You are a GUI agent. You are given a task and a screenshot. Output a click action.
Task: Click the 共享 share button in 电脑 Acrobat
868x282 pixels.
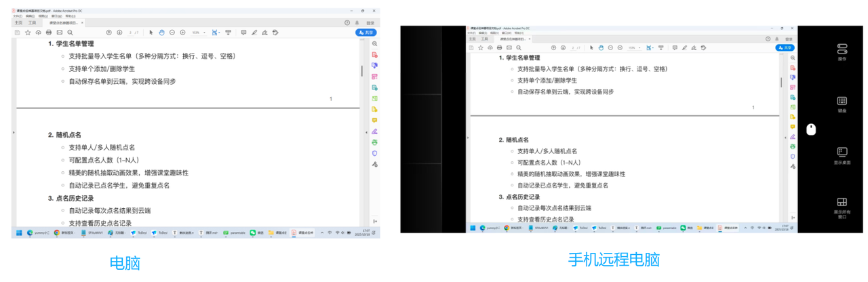tap(366, 32)
